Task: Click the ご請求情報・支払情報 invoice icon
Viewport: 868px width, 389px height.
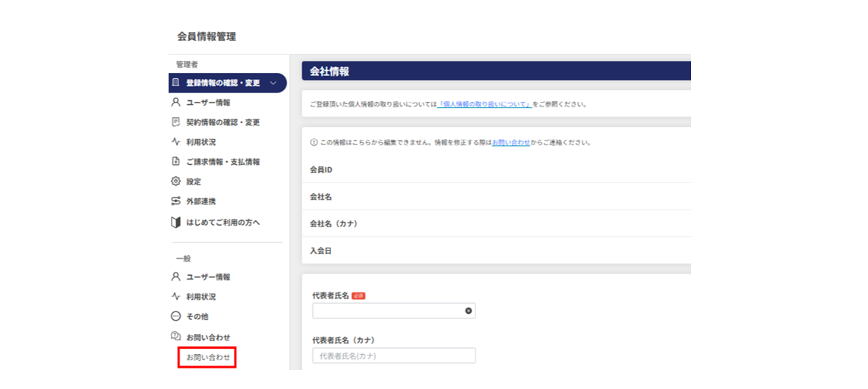Action: pos(175,162)
